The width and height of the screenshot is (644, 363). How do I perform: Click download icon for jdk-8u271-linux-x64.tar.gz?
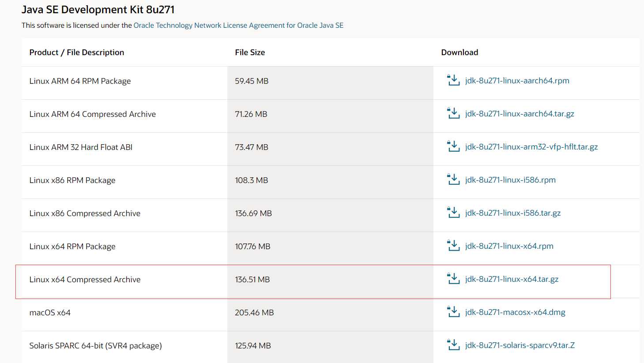pyautogui.click(x=453, y=279)
